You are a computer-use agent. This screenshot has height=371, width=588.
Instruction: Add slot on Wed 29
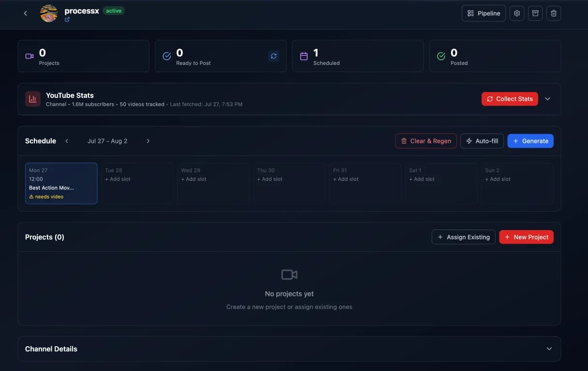click(x=194, y=179)
